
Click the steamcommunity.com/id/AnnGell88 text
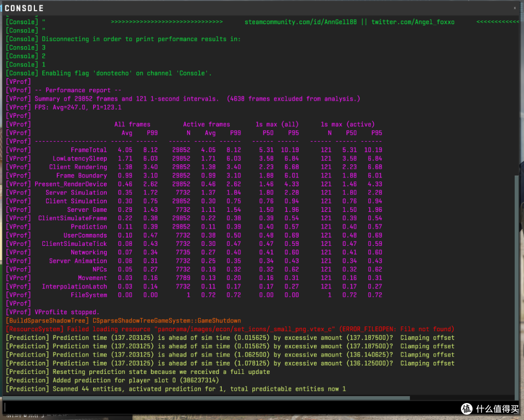[300, 22]
